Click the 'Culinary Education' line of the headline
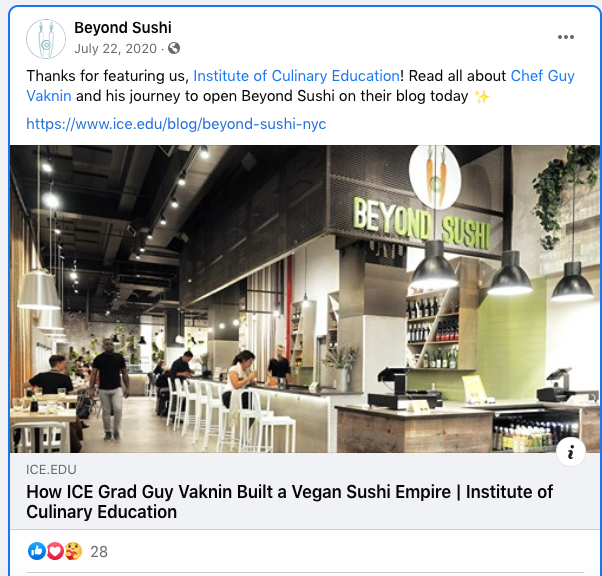 (102, 512)
